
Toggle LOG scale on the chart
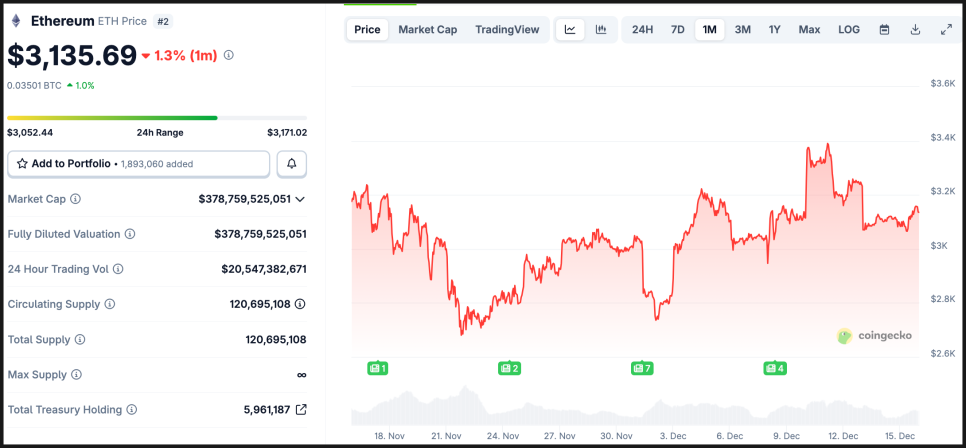[848, 29]
